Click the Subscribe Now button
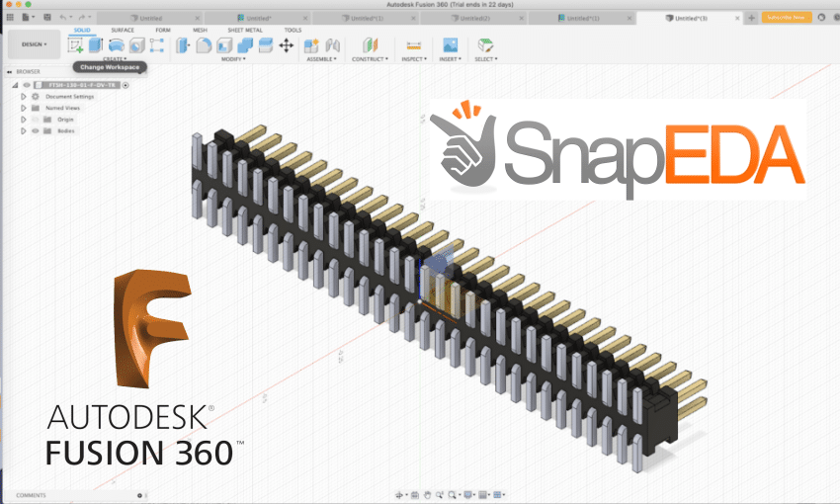840x504 pixels. tap(786, 18)
